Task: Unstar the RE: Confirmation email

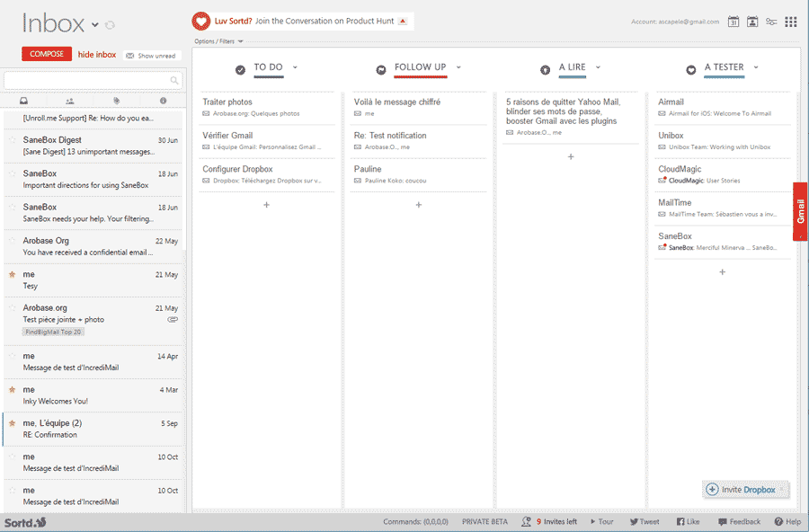Action: click(13, 423)
